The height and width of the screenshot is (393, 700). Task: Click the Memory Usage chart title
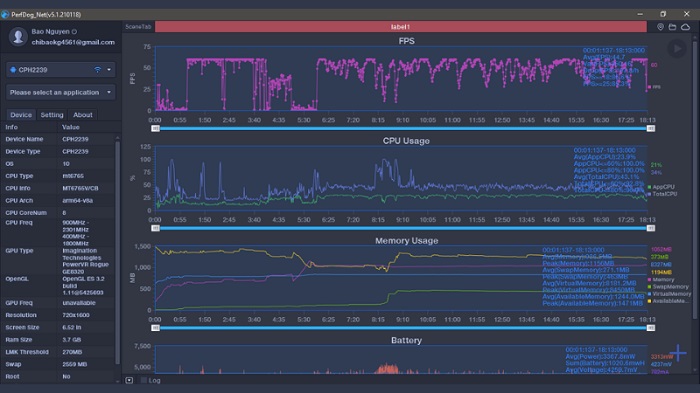(x=406, y=241)
